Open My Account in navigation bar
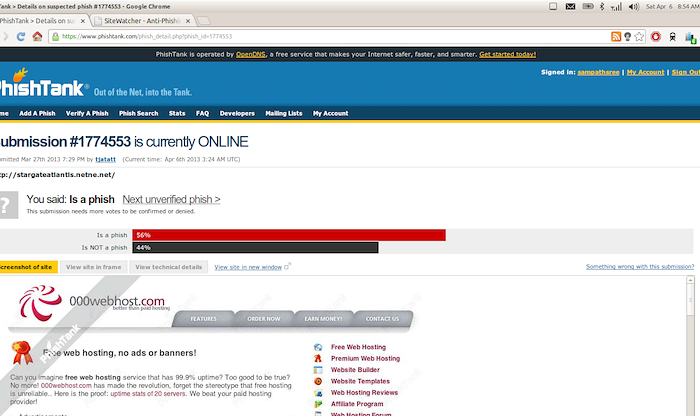Image resolution: width=700 pixels, height=416 pixels. (x=330, y=113)
